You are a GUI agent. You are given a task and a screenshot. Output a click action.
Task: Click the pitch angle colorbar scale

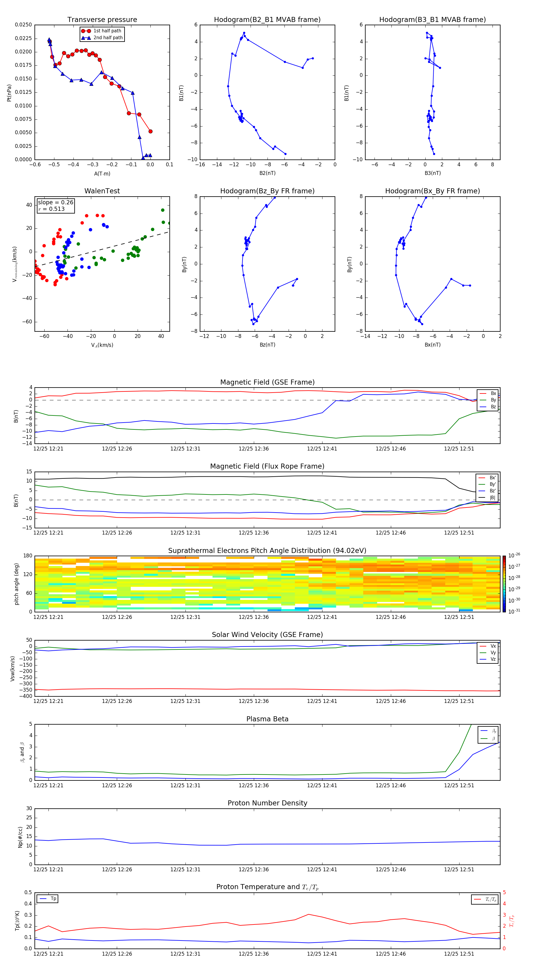[504, 584]
